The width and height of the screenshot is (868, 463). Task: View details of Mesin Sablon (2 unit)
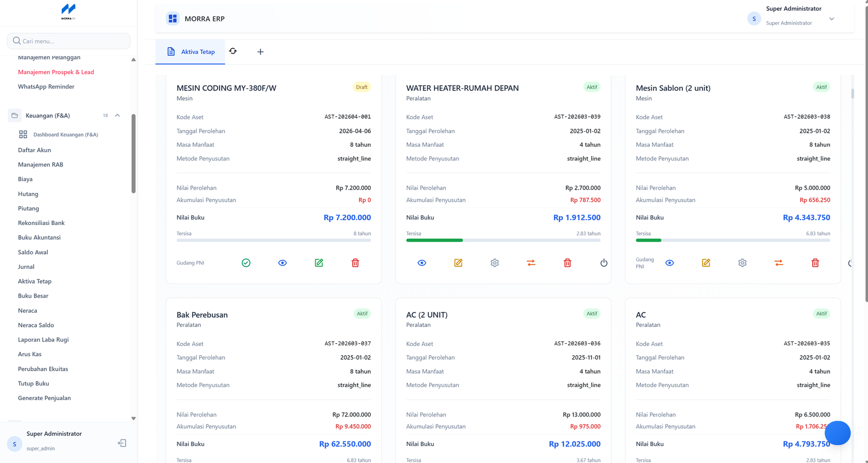(x=669, y=263)
